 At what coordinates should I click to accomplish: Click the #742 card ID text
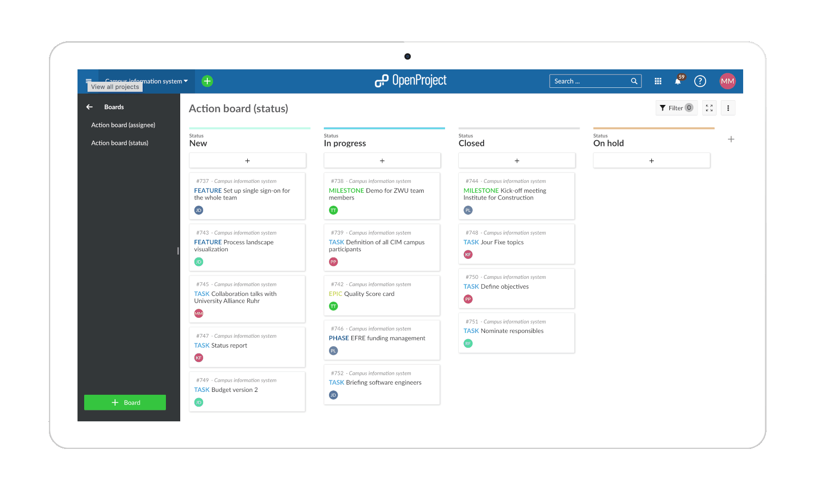coord(337,285)
